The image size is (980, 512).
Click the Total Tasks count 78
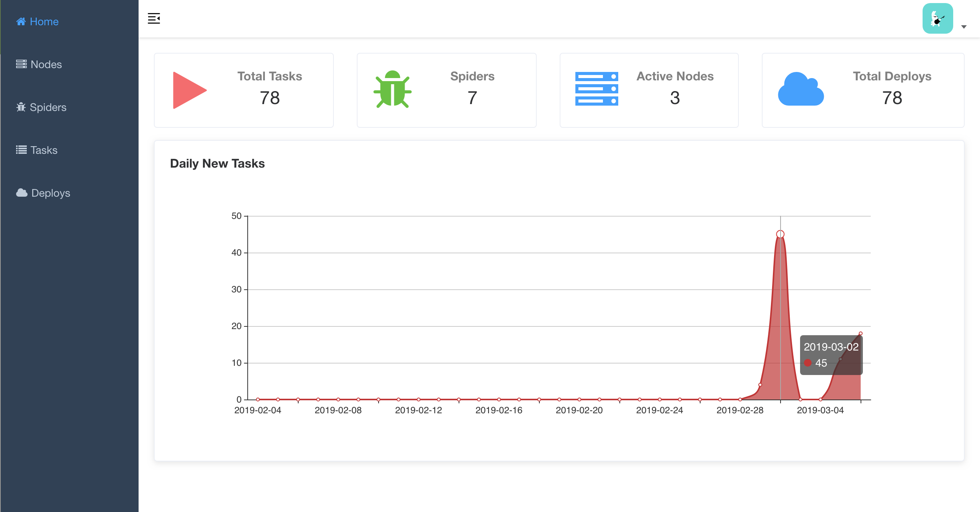pos(269,98)
